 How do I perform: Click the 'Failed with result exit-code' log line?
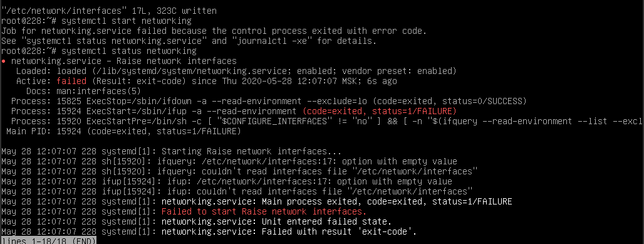click(209, 231)
